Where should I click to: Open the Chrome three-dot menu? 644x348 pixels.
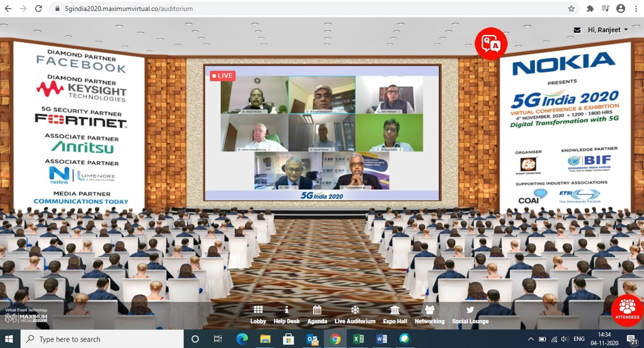pyautogui.click(x=636, y=8)
